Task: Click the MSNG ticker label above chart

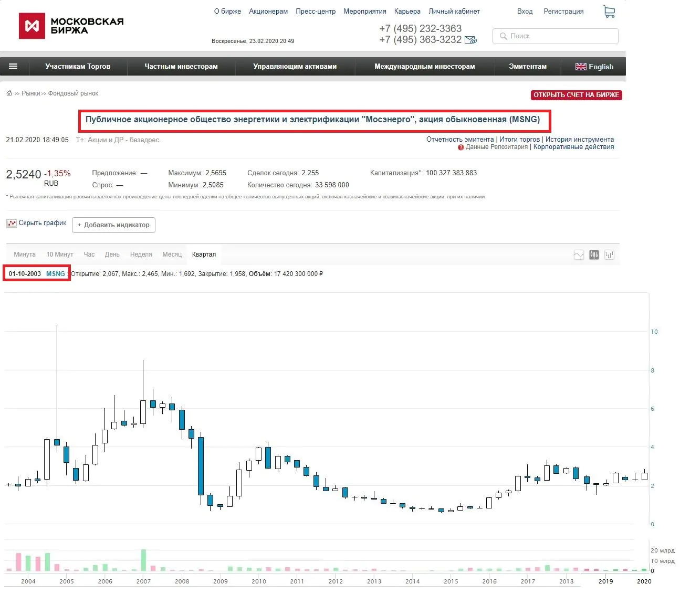Action: coord(56,274)
